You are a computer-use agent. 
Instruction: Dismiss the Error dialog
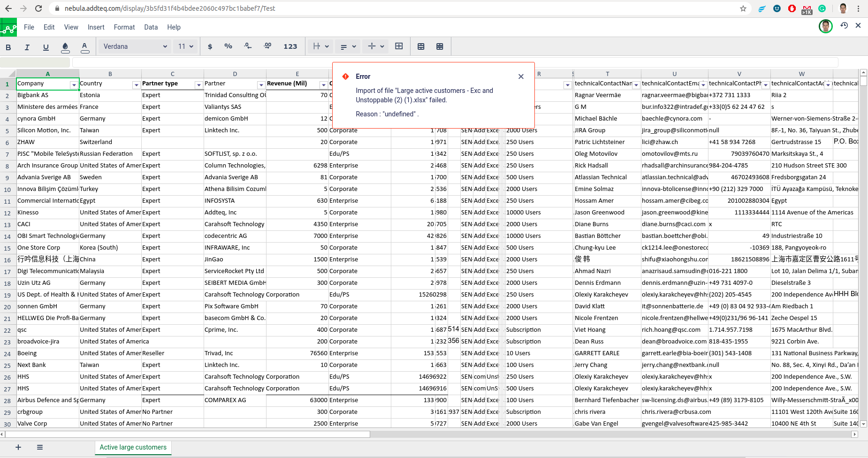coord(521,76)
